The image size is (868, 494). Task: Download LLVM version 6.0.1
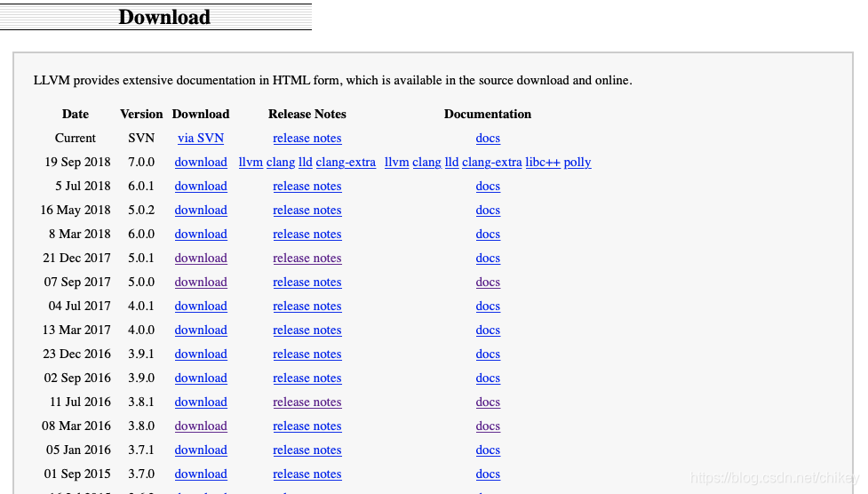coord(201,186)
